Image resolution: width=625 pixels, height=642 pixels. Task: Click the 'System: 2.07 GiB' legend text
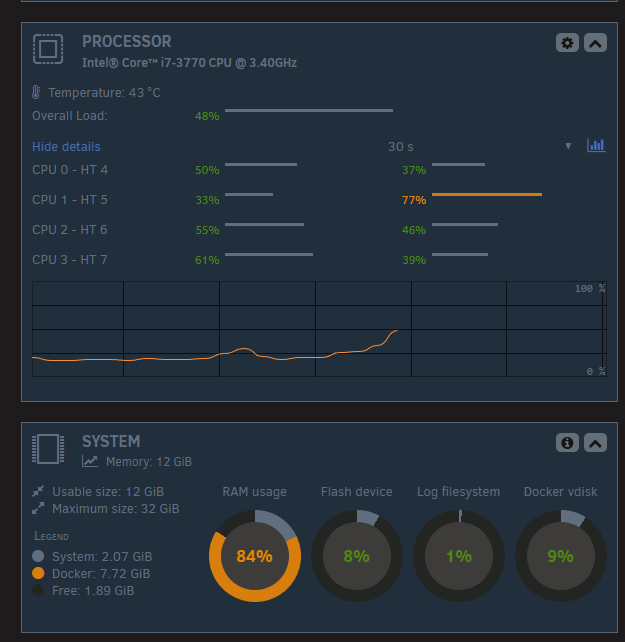pos(102,556)
